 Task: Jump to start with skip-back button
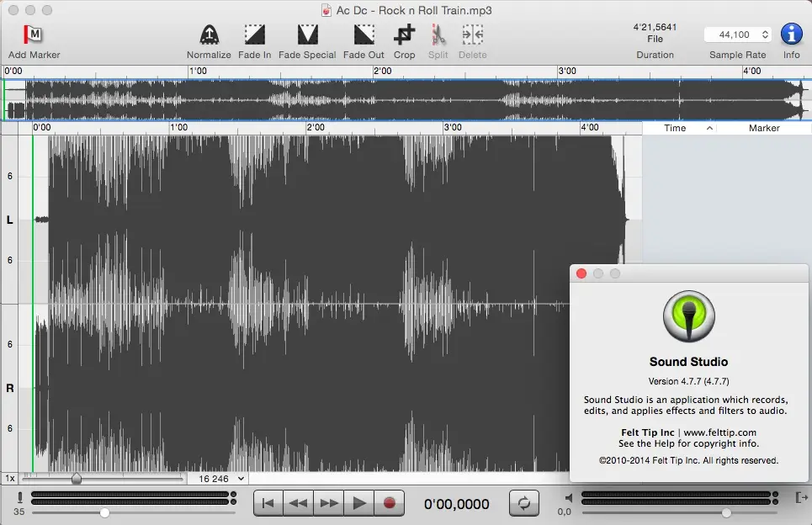268,503
